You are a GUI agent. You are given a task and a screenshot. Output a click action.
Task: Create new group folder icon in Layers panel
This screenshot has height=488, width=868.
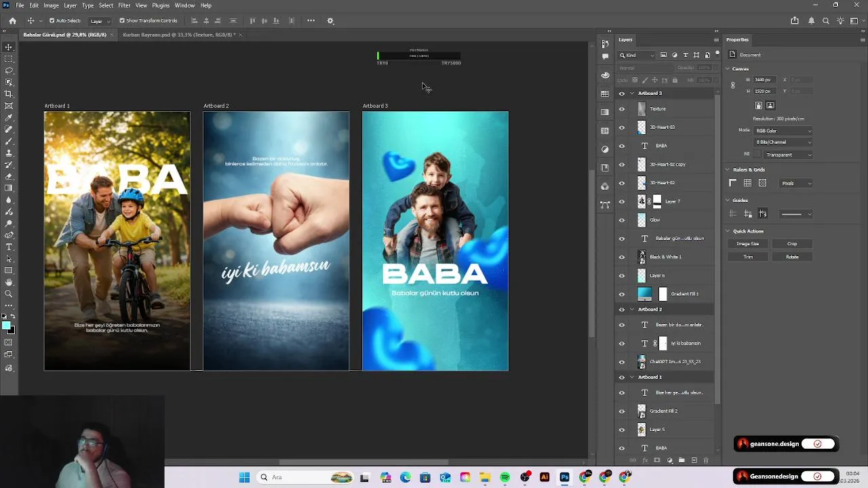[682, 460]
